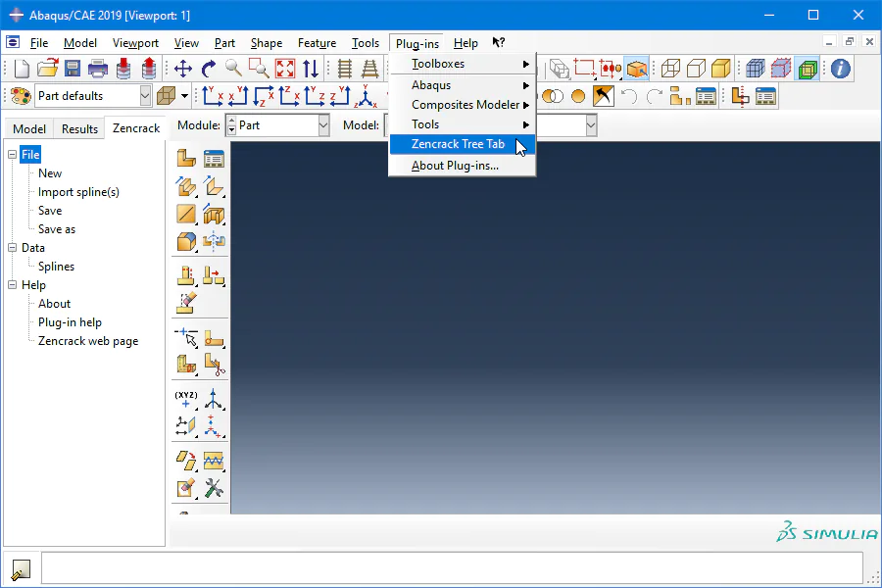Collapse the File tree node

pos(13,154)
